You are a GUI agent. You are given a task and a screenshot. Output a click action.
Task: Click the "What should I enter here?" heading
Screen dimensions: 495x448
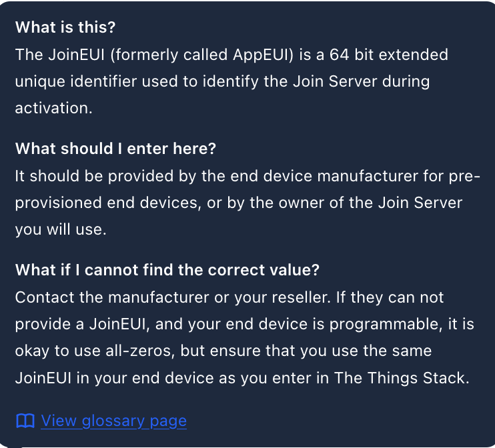(x=115, y=148)
